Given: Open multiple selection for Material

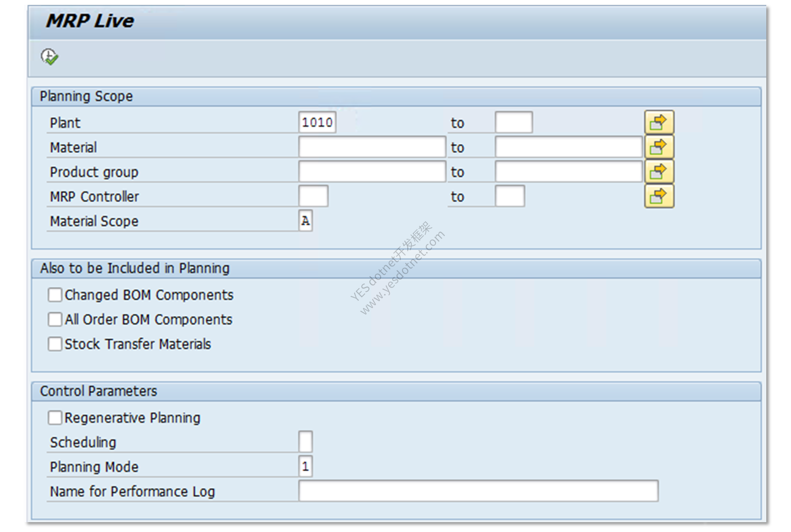Looking at the screenshot, I should point(659,147).
